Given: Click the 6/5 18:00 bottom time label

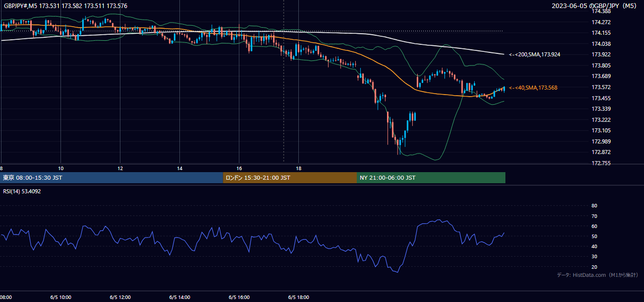Looking at the screenshot, I should click(298, 297).
